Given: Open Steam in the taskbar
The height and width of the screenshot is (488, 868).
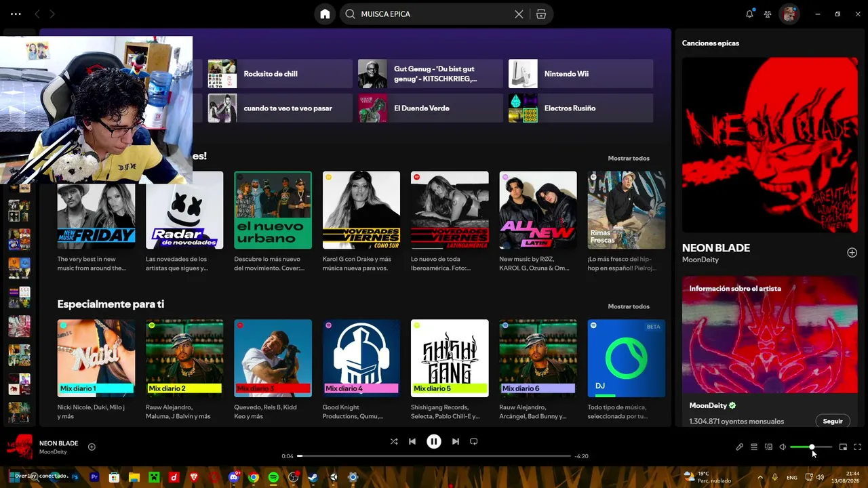Looking at the screenshot, I should pyautogui.click(x=313, y=477).
